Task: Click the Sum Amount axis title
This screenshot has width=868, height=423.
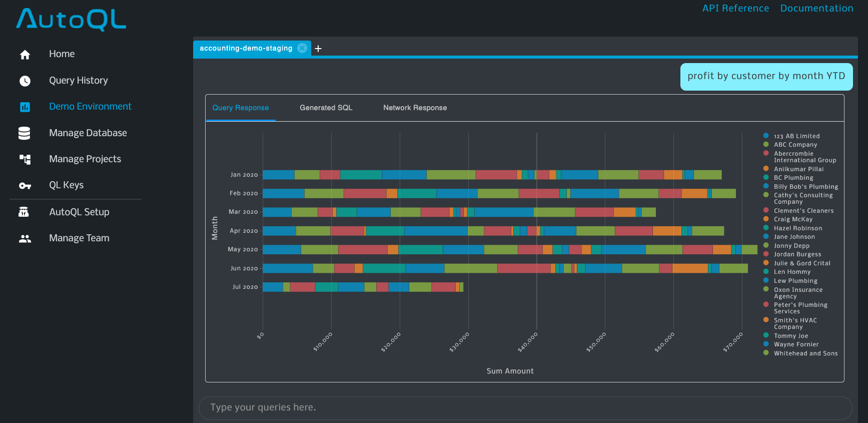Action: 510,371
